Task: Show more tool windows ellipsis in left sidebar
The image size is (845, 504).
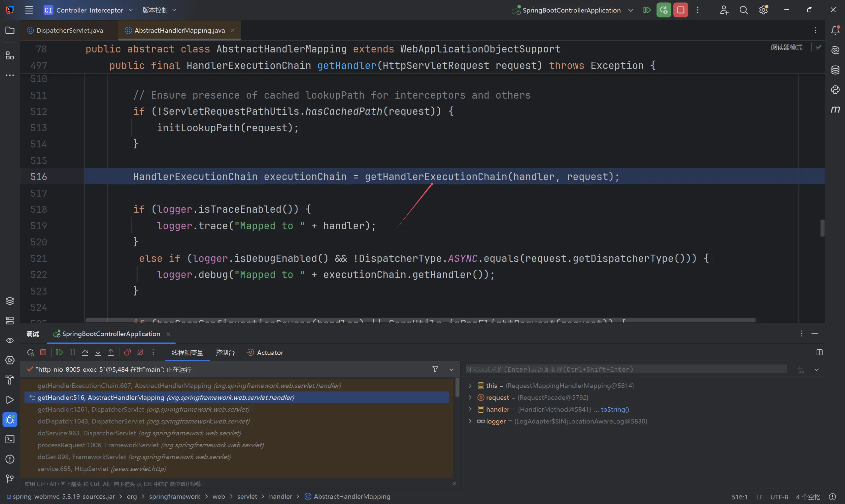Action: pyautogui.click(x=10, y=75)
